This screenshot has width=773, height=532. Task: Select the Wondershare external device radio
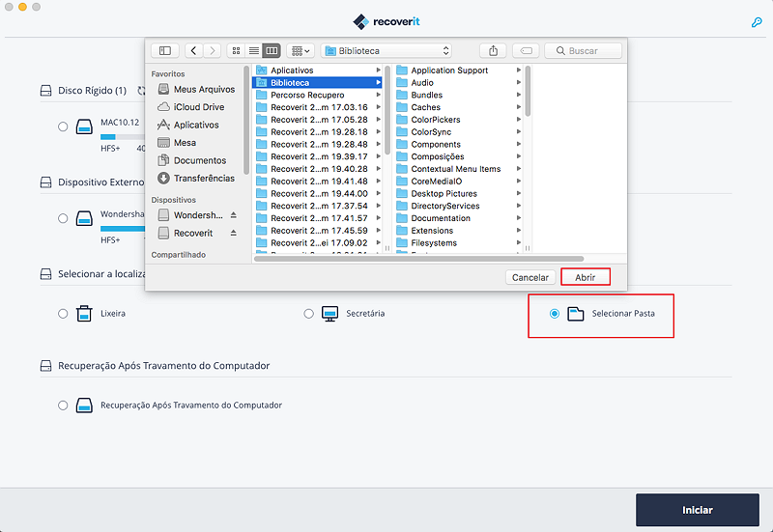(x=63, y=218)
